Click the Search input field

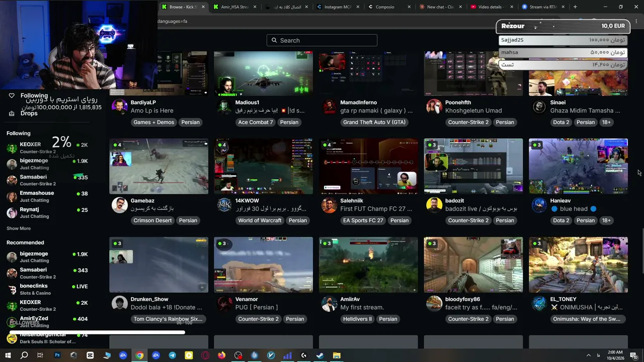322,40
